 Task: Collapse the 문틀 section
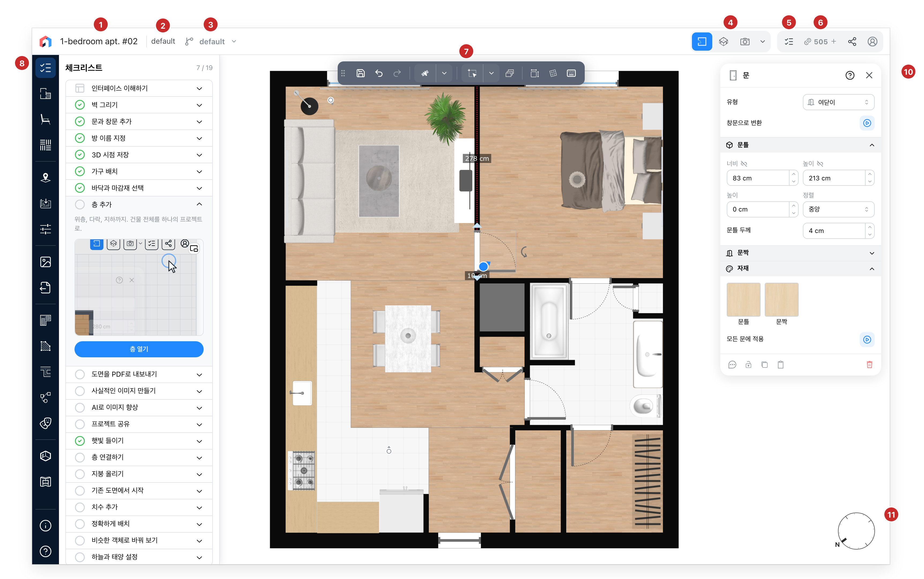(x=800, y=145)
